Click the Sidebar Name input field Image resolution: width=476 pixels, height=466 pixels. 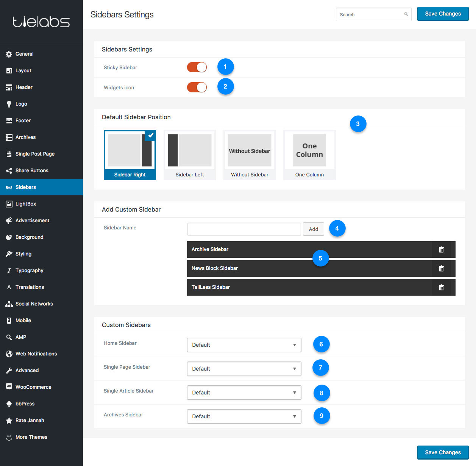[244, 229]
